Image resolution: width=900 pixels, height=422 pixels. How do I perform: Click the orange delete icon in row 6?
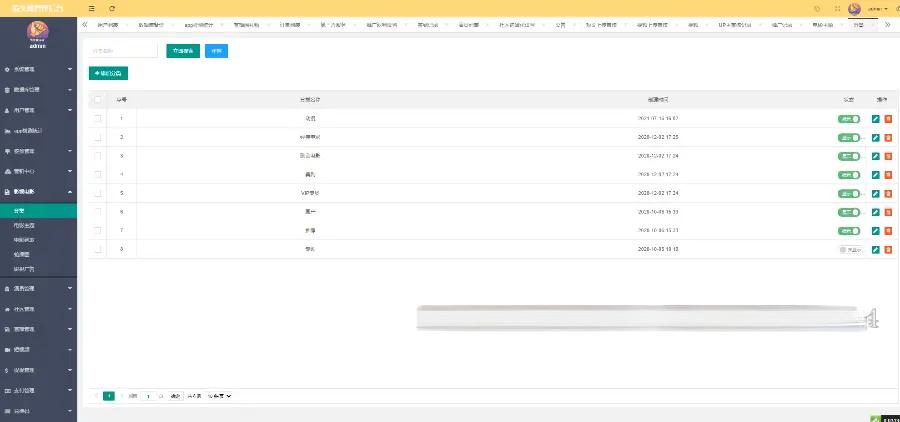point(888,212)
